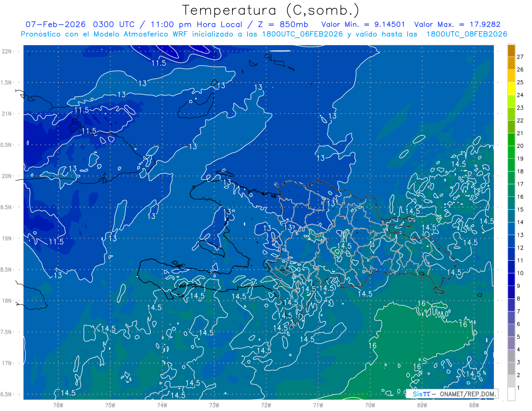The width and height of the screenshot is (532, 411).
Task: Click the 11:00 pm Hora Local text
Action: [x=196, y=24]
